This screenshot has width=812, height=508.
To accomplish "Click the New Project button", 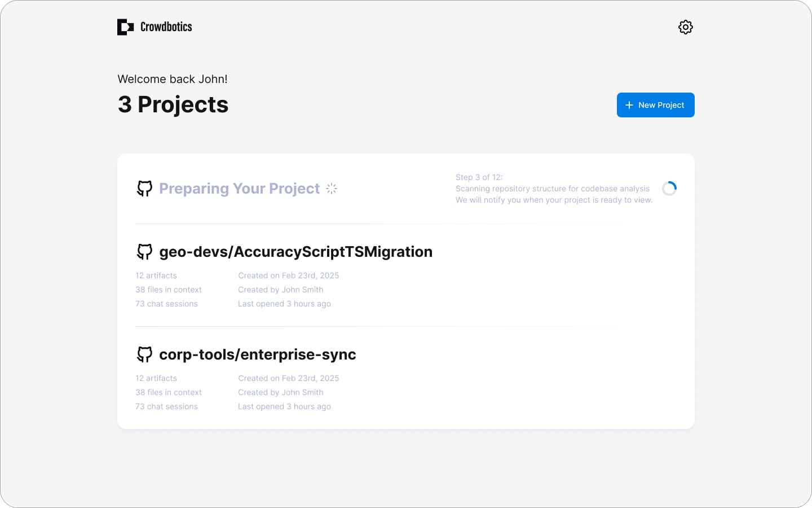I will coord(655,105).
